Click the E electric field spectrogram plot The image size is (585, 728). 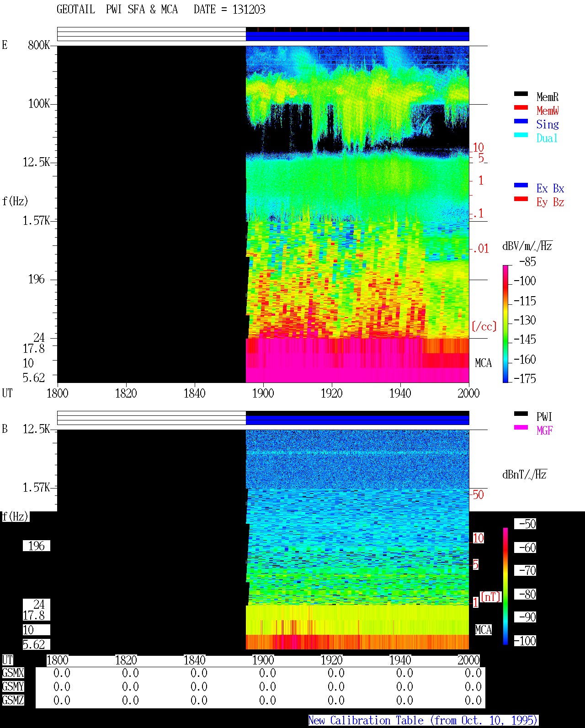[x=263, y=214]
